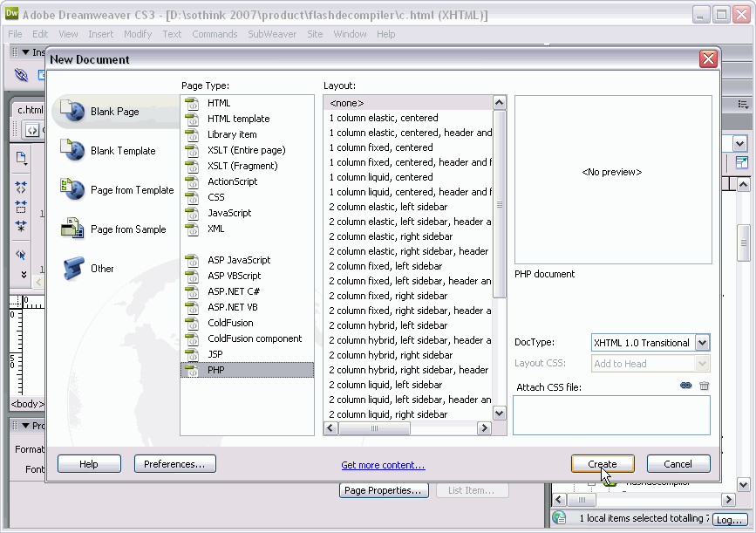The image size is (756, 533).
Task: Click the Collapse Full Tag icon
Action: [x=21, y=188]
